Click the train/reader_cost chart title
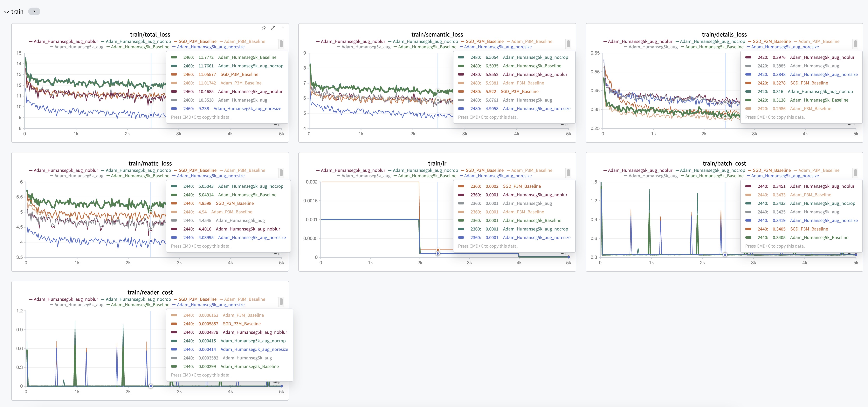The width and height of the screenshot is (868, 407). click(x=150, y=292)
